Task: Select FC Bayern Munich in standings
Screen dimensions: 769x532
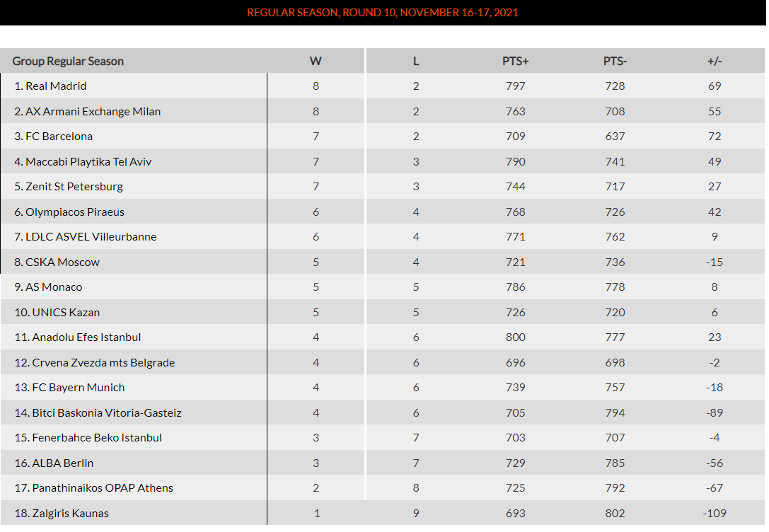Action: pos(78,388)
